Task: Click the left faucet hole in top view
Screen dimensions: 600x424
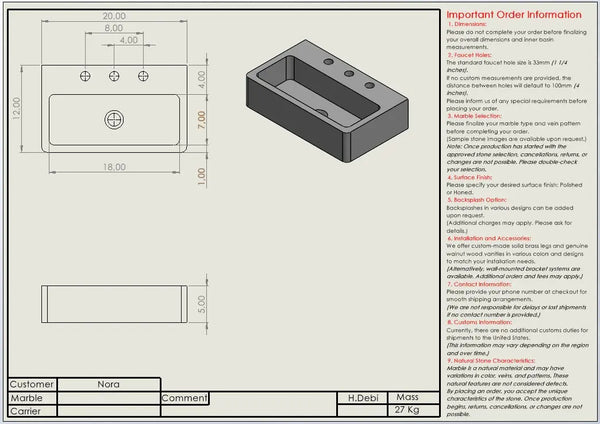Action: (x=88, y=76)
